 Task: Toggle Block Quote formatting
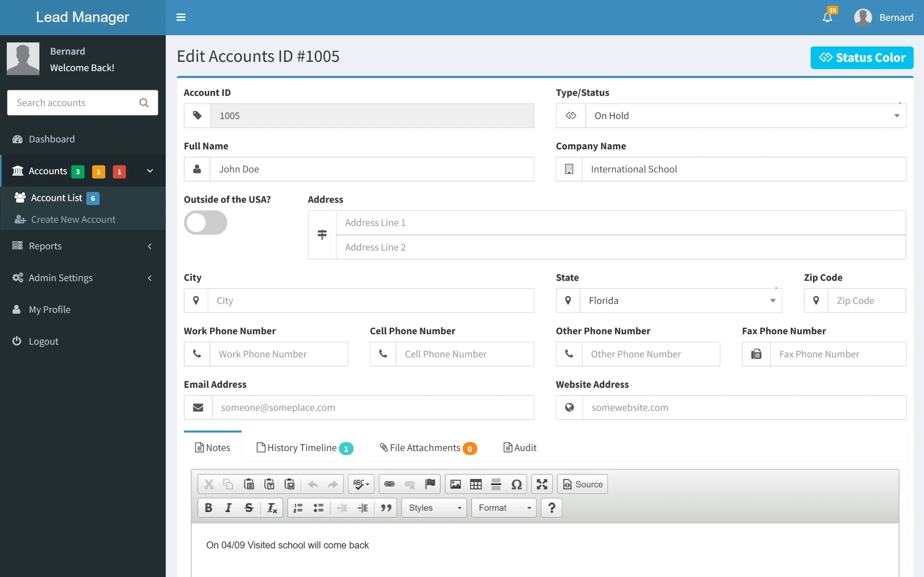[386, 508]
